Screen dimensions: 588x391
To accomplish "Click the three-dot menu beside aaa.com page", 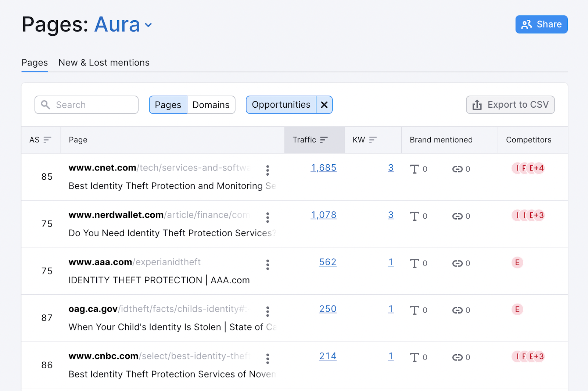I will tap(268, 265).
